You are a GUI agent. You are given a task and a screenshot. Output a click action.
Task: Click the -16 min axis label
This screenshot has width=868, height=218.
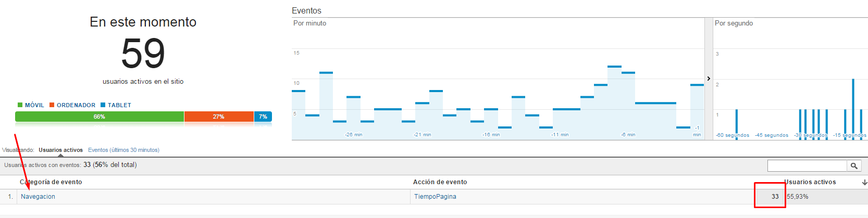491,135
